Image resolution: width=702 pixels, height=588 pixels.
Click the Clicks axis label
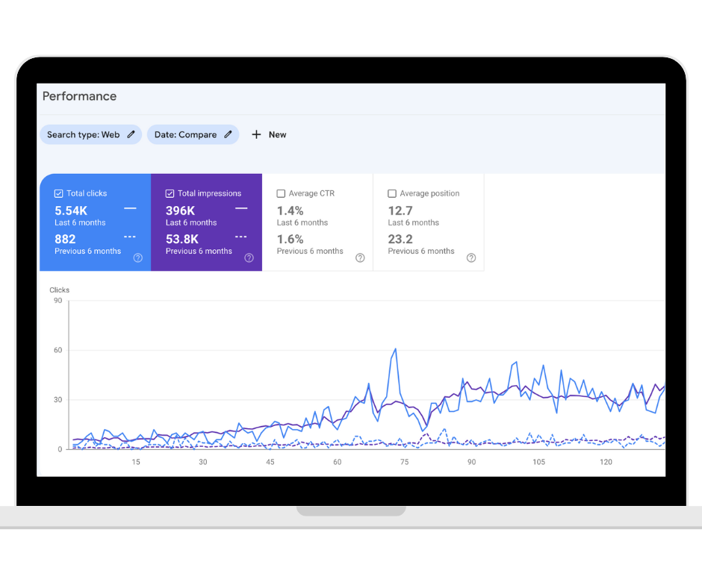point(59,290)
